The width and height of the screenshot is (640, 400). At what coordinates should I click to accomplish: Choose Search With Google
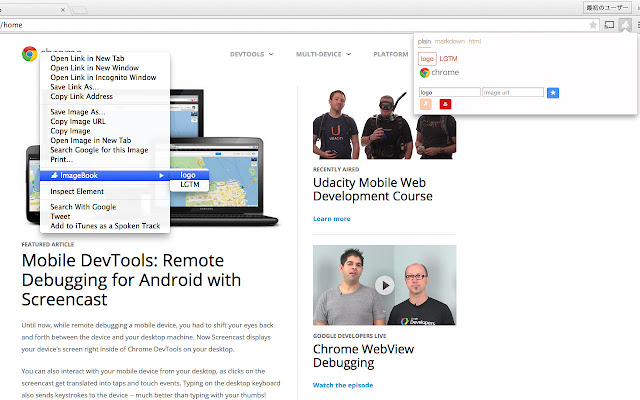coord(105,207)
